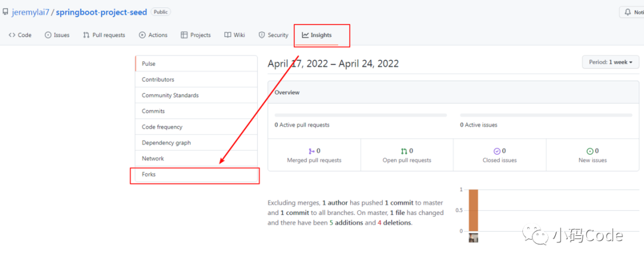Viewport: 644px width, 264px height.
Task: Switch to the Insights tab
Action: 317,35
